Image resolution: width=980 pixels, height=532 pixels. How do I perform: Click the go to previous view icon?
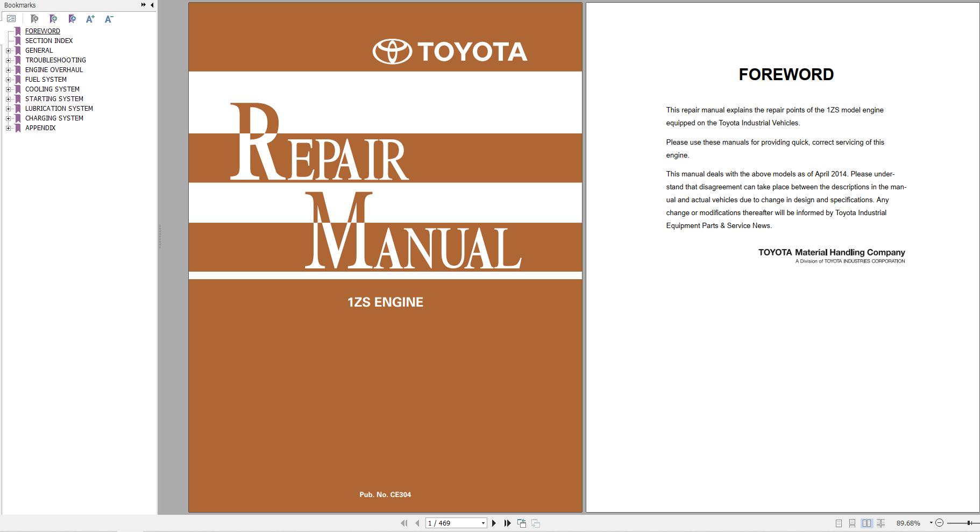coord(522,523)
